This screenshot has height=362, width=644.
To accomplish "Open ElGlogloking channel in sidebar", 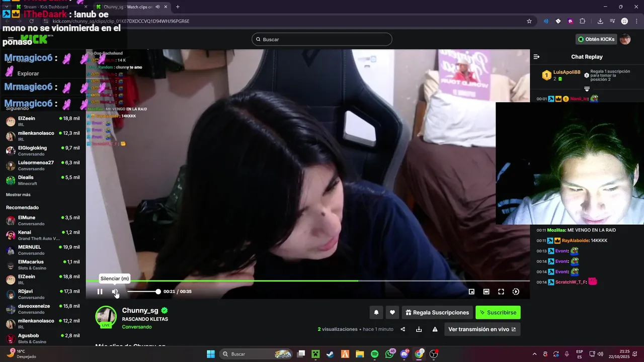I will click(x=43, y=151).
